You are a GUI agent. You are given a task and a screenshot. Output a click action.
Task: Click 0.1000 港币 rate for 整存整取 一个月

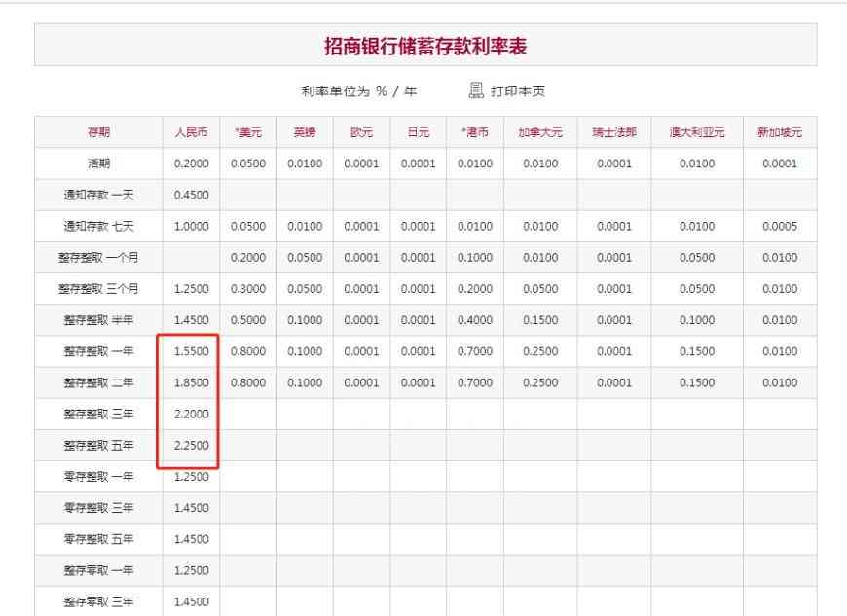click(x=475, y=258)
